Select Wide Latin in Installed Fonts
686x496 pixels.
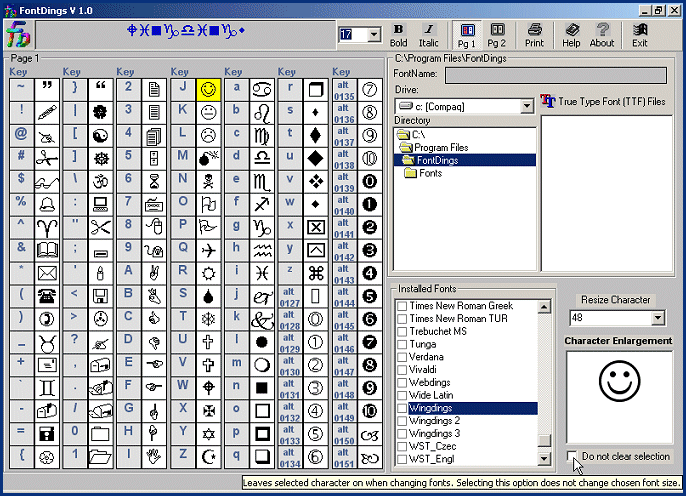[x=431, y=395]
